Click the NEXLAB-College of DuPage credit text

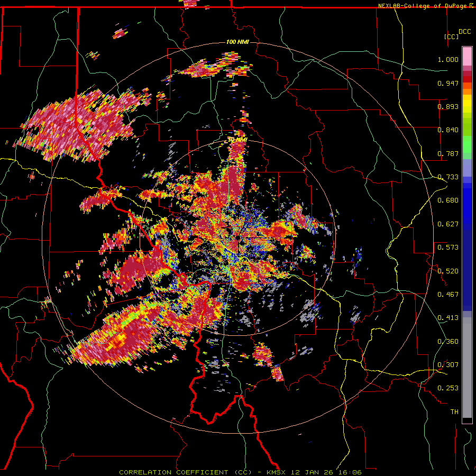click(422, 6)
